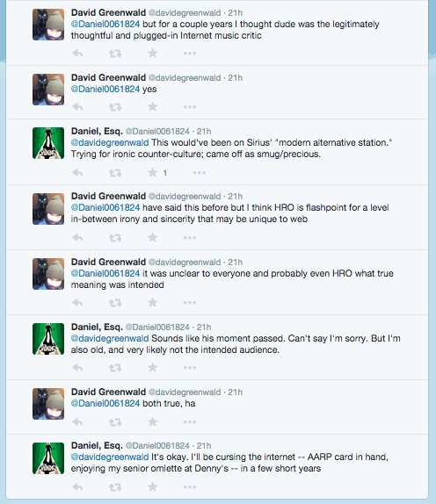The image size is (436, 504).
Task: Open more options on the 'yes' tweet
Action: pyautogui.click(x=190, y=107)
